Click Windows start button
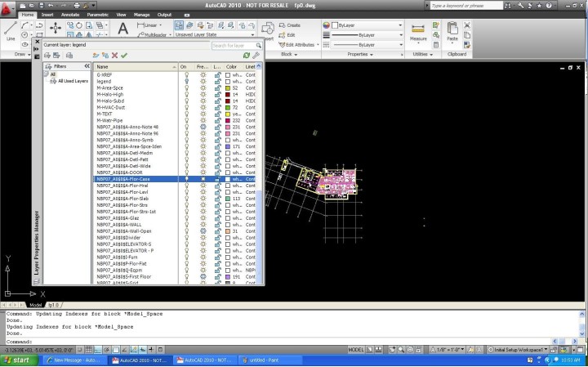Image resolution: width=588 pixels, height=367 pixels. (19, 360)
